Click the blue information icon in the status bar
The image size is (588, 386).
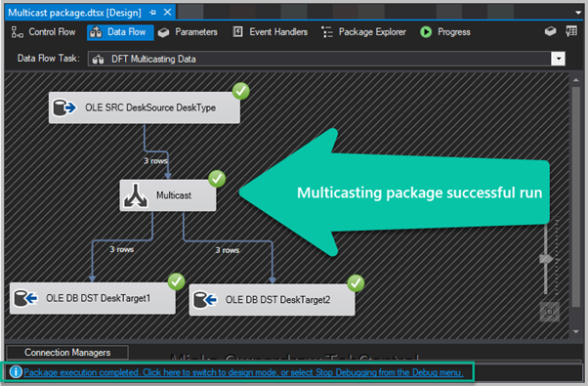pyautogui.click(x=16, y=372)
